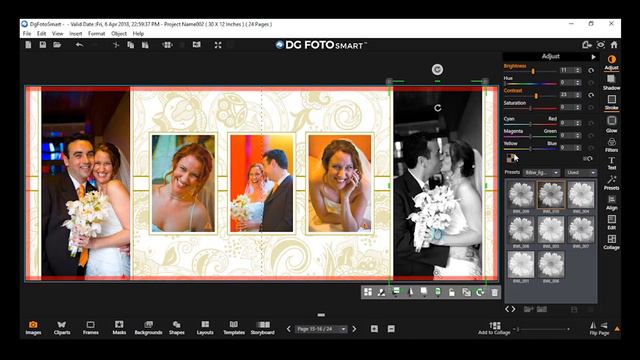Click the preview icon beside the home icon
The image size is (640, 360).
(600, 44)
